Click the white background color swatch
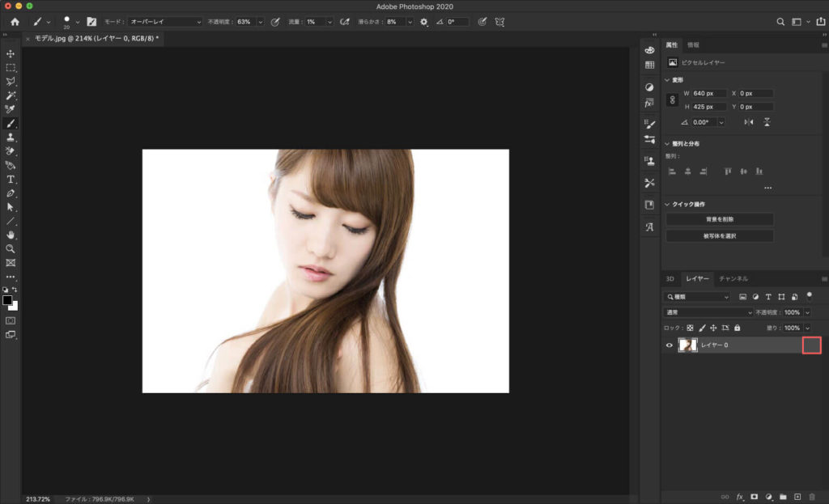This screenshot has height=504, width=829. point(15,307)
